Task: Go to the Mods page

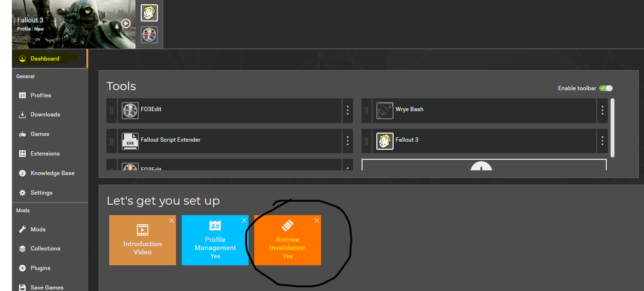Action: (x=50, y=229)
